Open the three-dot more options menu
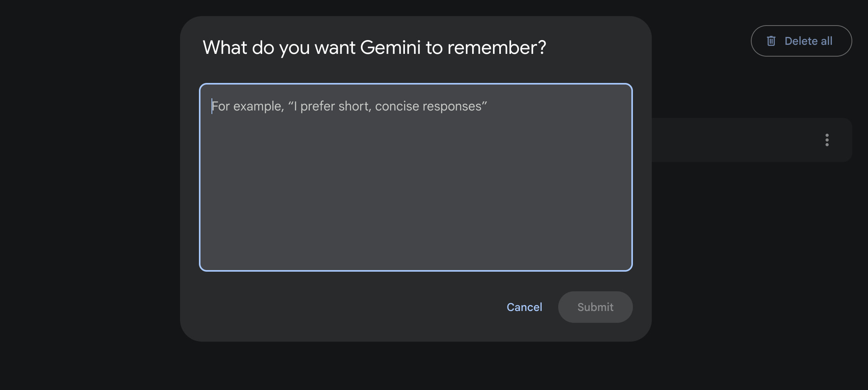The image size is (868, 390). pyautogui.click(x=827, y=140)
